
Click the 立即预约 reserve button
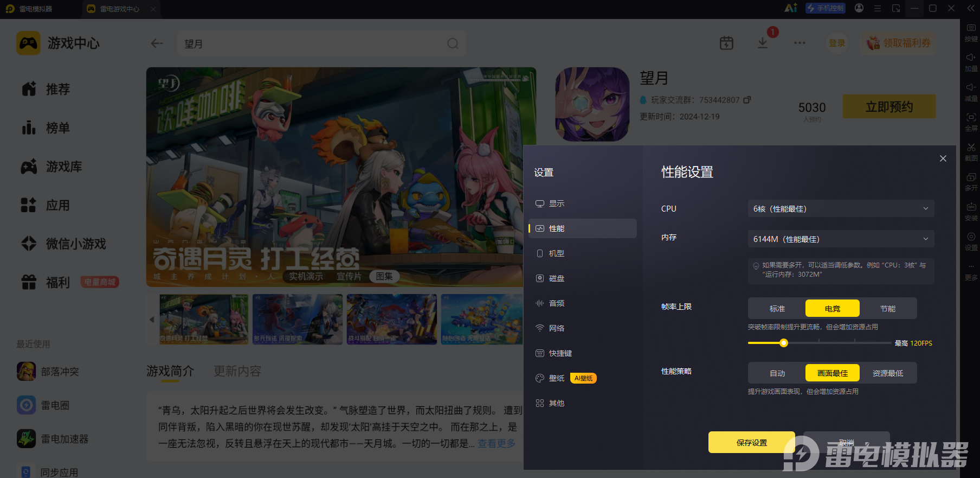click(889, 107)
